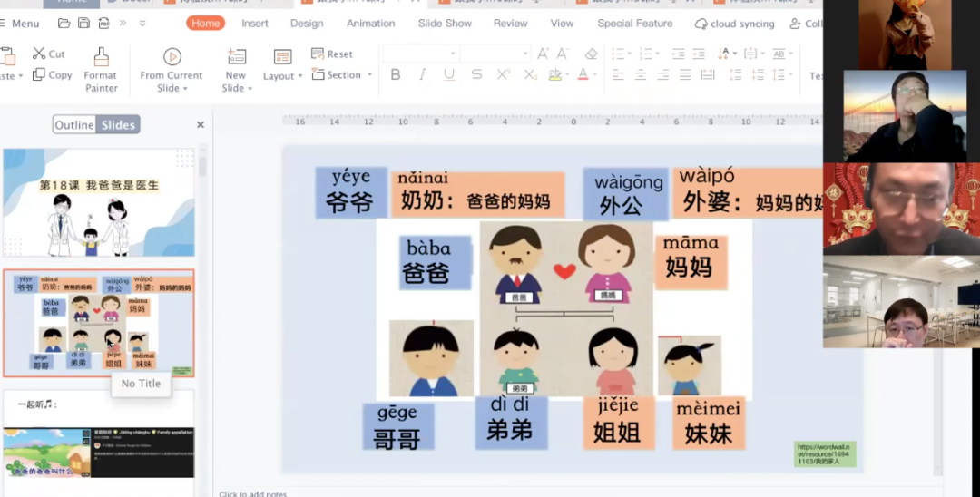Click the Clear Formatting eraser icon
This screenshot has width=980, height=497.
(x=592, y=54)
